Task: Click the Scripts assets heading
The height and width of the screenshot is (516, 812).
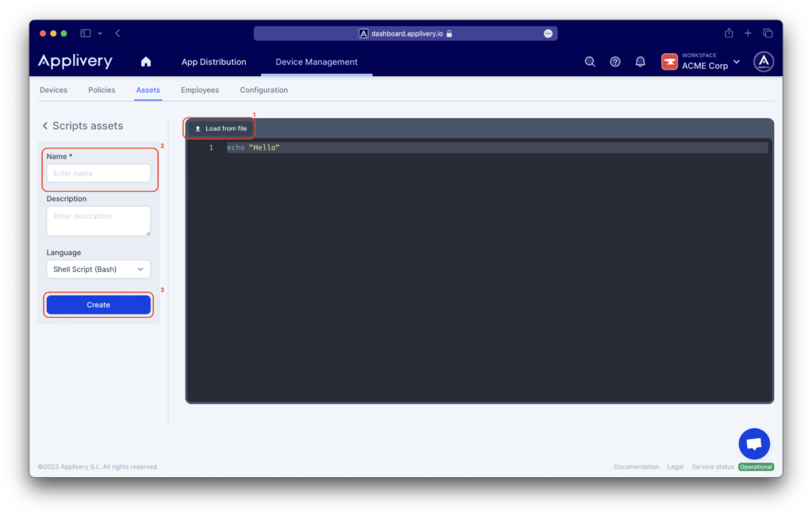Action: pyautogui.click(x=87, y=126)
